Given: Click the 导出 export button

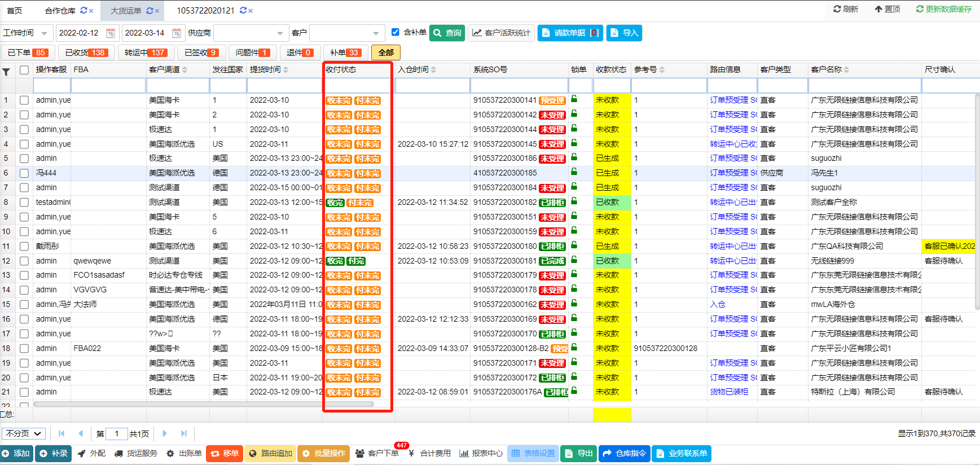Looking at the screenshot, I should tap(578, 453).
